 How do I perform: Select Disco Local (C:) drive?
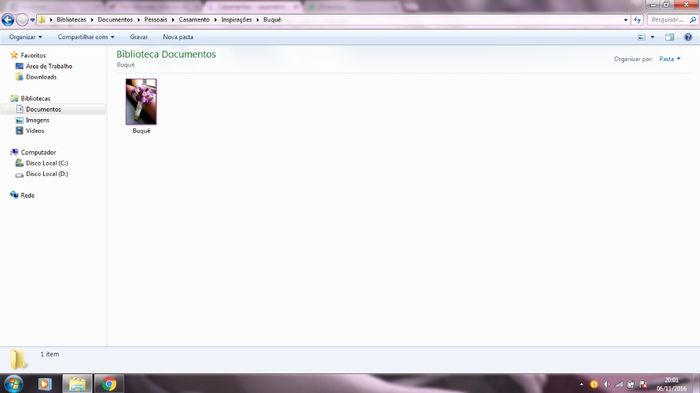point(47,163)
